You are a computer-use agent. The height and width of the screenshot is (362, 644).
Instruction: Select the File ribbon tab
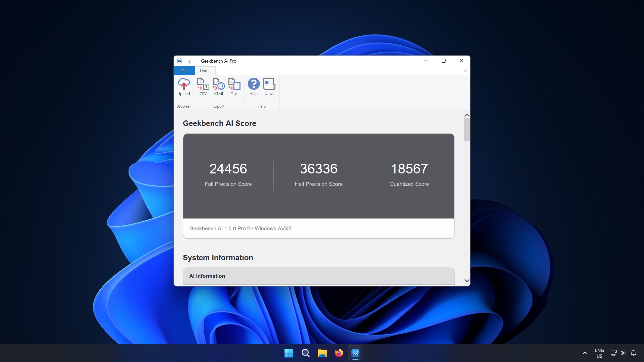tap(184, 71)
